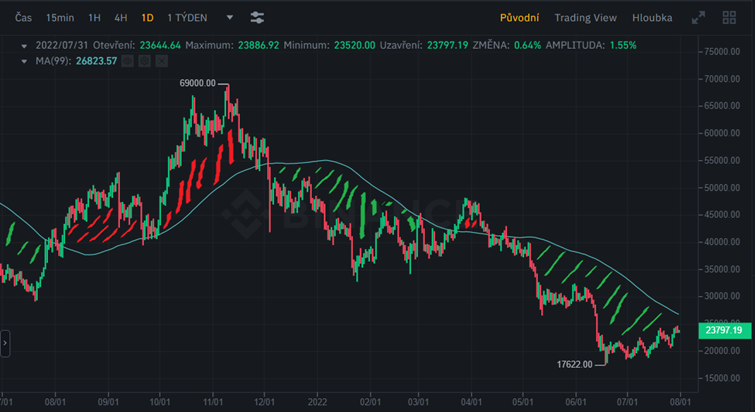Expand the left side panel arrow
The width and height of the screenshot is (755, 413).
5,342
